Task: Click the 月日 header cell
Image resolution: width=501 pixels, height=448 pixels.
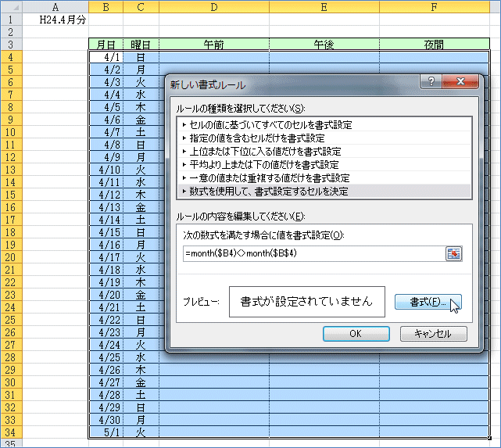Action: tap(106, 45)
